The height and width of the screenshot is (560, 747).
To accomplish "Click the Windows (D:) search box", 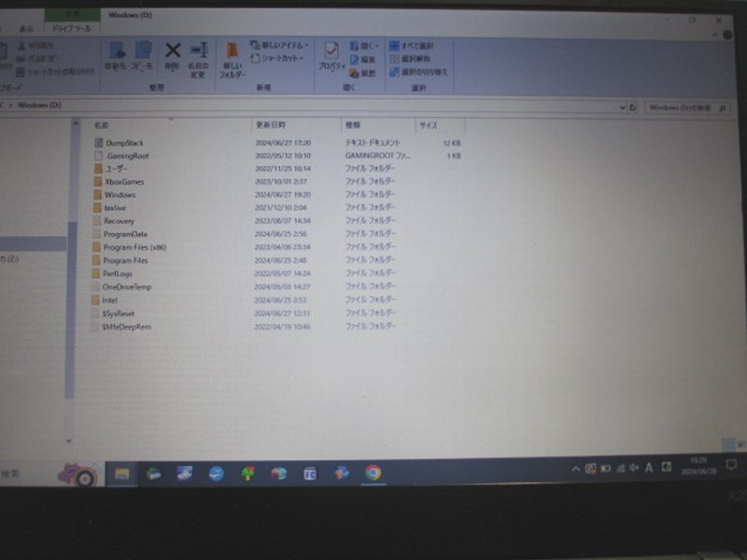I will [686, 108].
